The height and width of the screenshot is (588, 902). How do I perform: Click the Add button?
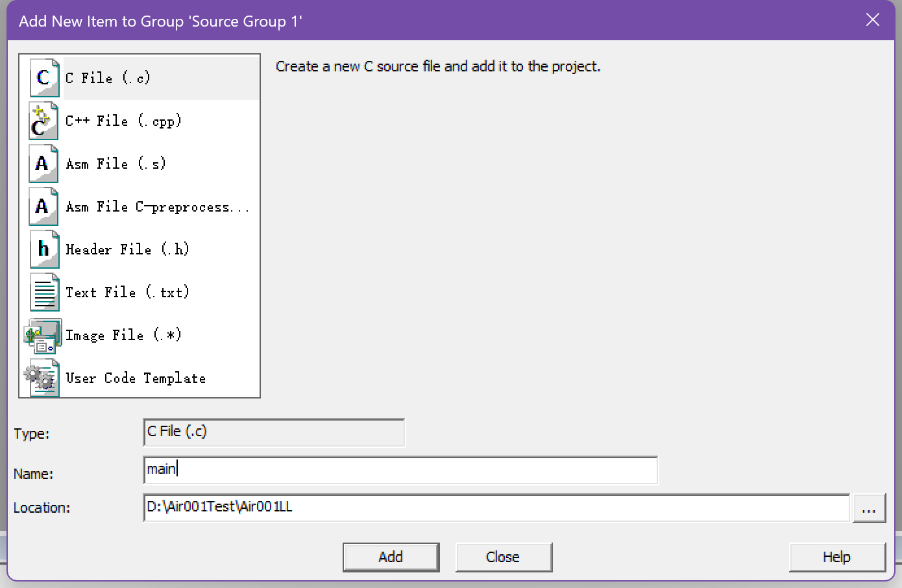coord(391,557)
